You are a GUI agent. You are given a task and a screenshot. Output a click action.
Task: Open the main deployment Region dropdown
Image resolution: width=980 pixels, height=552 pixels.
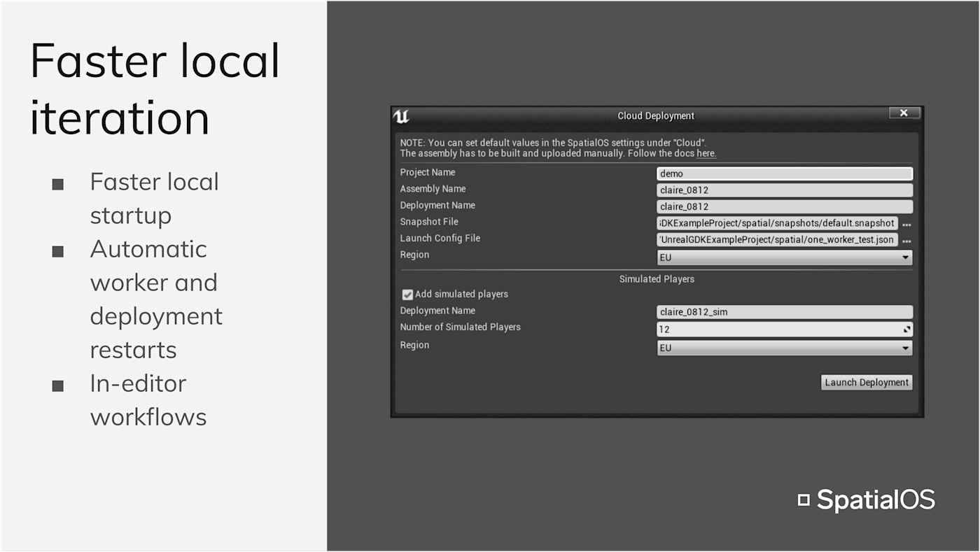[x=785, y=257]
